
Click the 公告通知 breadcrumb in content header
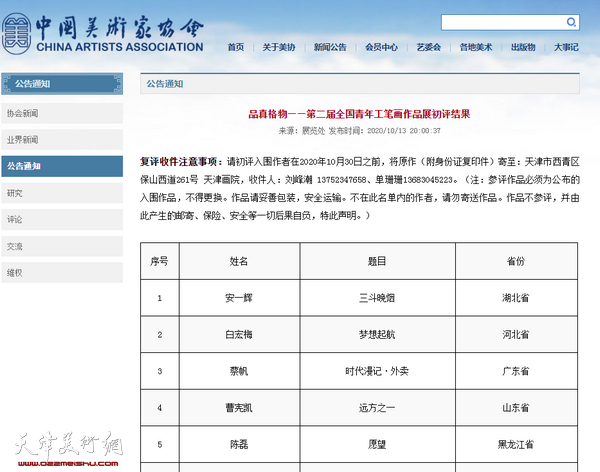[165, 84]
